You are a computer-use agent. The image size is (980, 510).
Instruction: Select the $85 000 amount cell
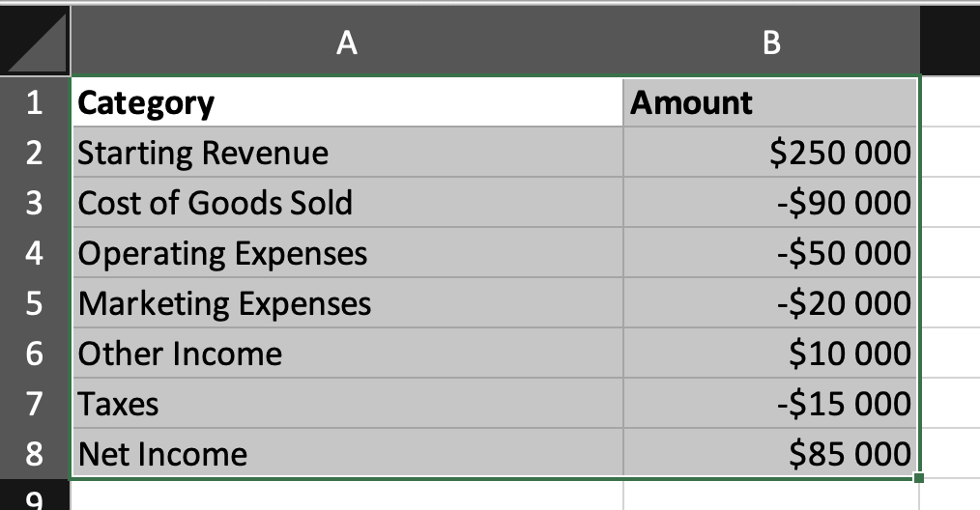coord(770,454)
